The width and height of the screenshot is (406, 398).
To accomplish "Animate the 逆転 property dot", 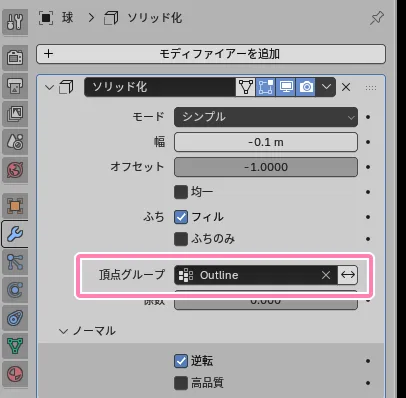I will click(x=368, y=361).
